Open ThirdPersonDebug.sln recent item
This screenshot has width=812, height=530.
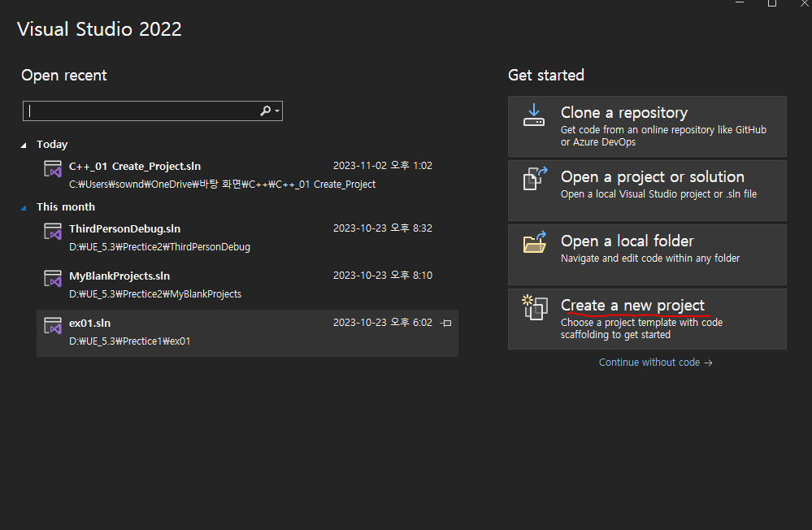[247, 237]
